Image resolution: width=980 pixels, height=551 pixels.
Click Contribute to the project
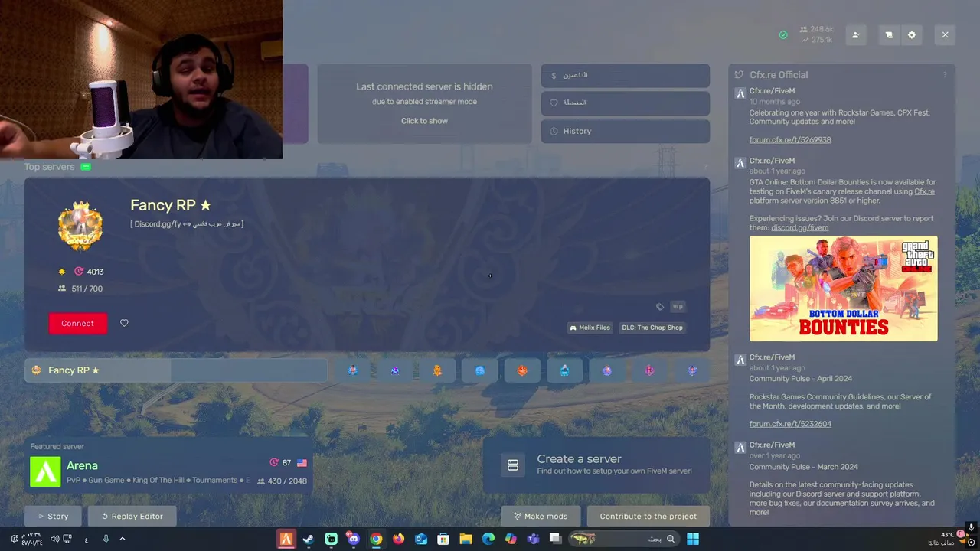click(648, 516)
